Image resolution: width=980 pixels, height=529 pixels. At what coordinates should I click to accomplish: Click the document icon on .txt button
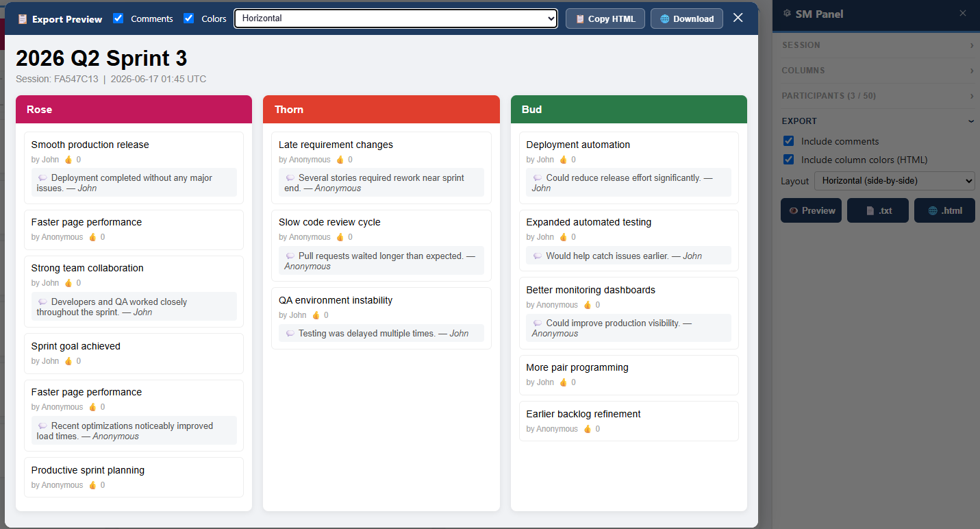[870, 210]
